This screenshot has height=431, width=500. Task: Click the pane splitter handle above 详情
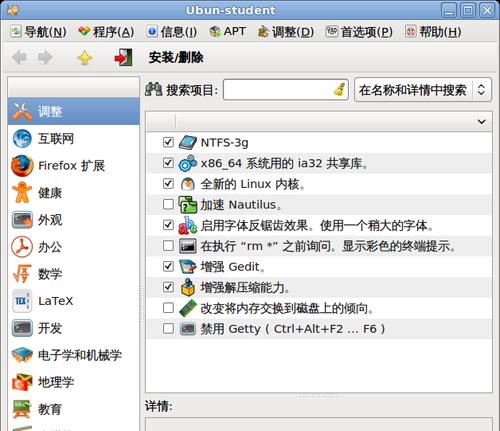(x=319, y=396)
